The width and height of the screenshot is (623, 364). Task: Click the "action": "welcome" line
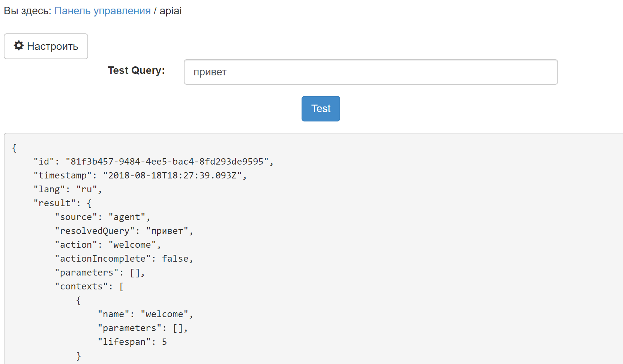tap(108, 245)
